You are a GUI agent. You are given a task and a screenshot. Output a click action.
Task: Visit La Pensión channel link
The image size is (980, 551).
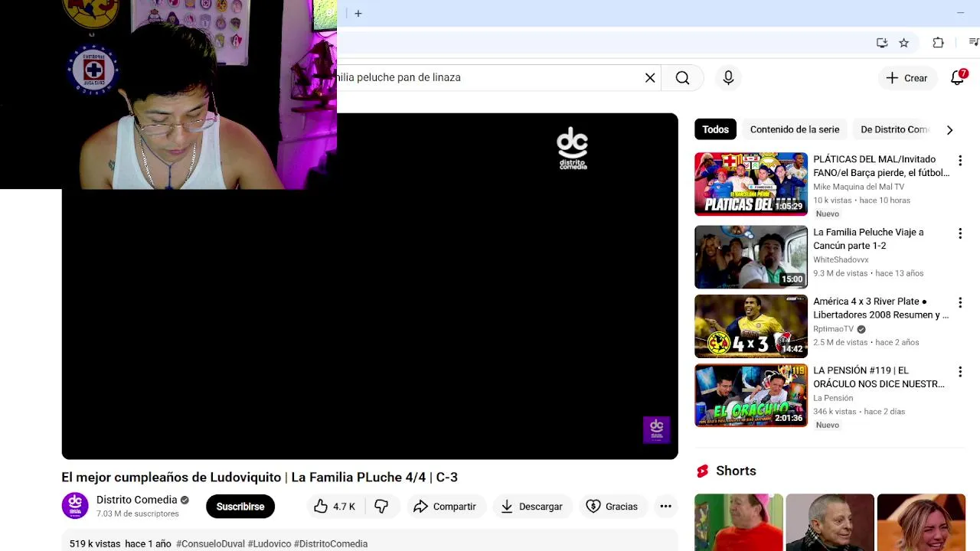(833, 398)
